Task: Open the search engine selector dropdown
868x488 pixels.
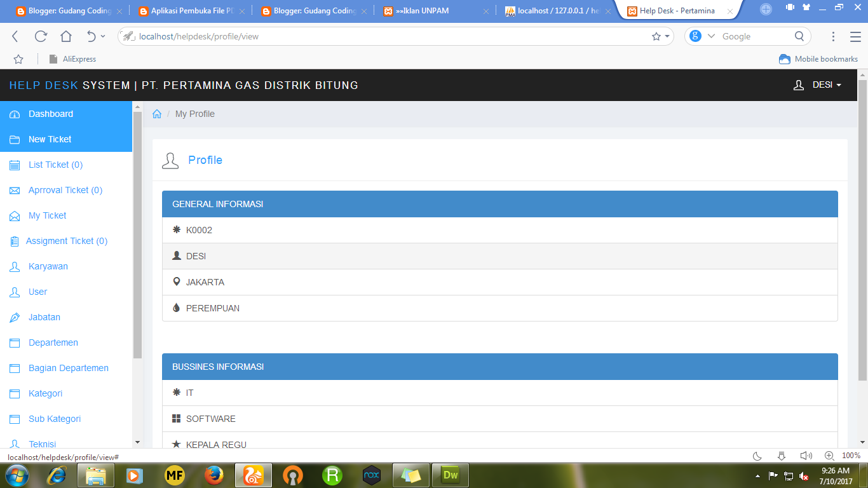Action: [x=711, y=36]
